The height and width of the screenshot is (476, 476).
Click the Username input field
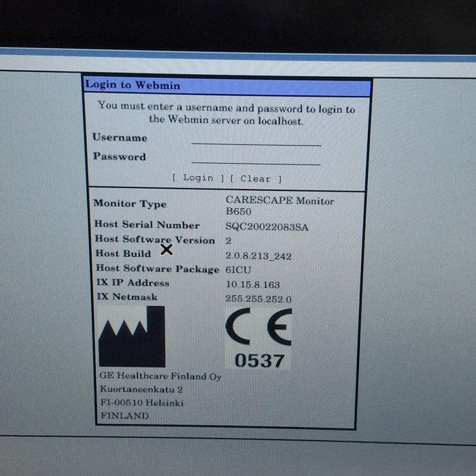coord(256,139)
